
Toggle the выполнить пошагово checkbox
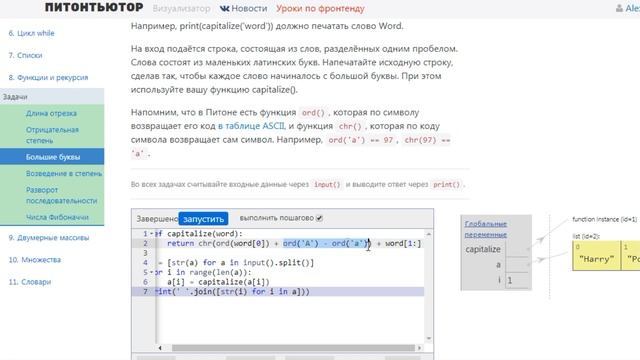tap(319, 218)
